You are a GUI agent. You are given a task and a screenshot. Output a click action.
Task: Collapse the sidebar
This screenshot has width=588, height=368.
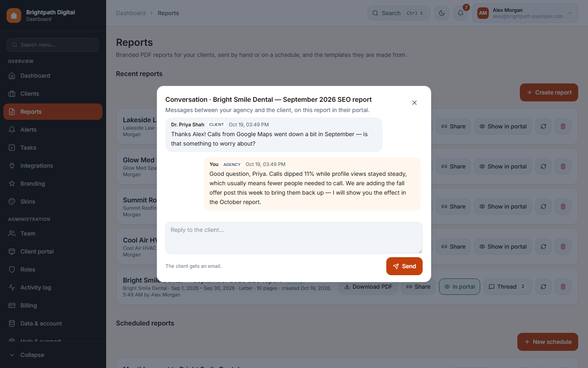coord(53,355)
